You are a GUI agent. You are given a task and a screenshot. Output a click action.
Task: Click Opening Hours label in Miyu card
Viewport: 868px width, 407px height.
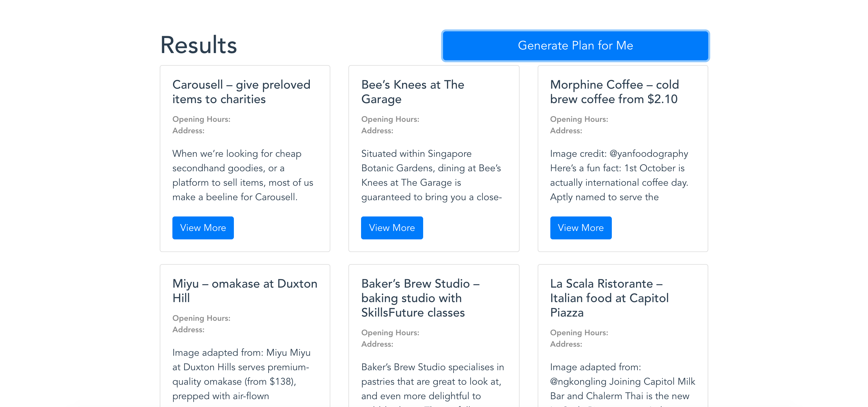click(x=201, y=318)
